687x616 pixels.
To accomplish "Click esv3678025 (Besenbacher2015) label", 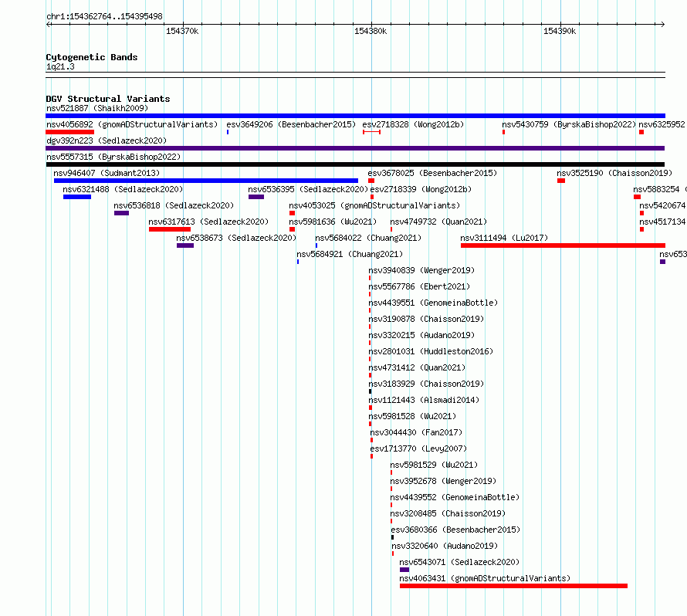I will click(x=432, y=173).
